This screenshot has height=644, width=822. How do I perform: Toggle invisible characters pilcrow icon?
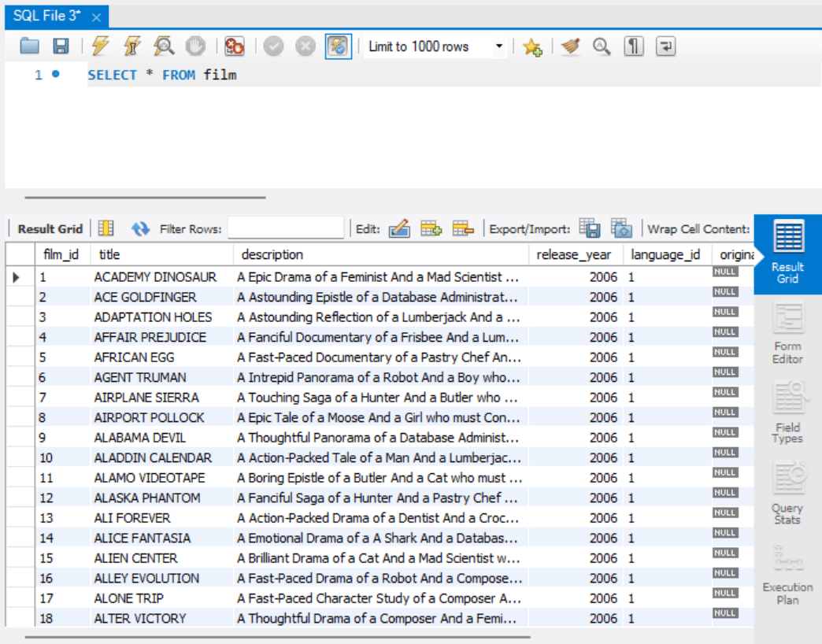pyautogui.click(x=634, y=46)
